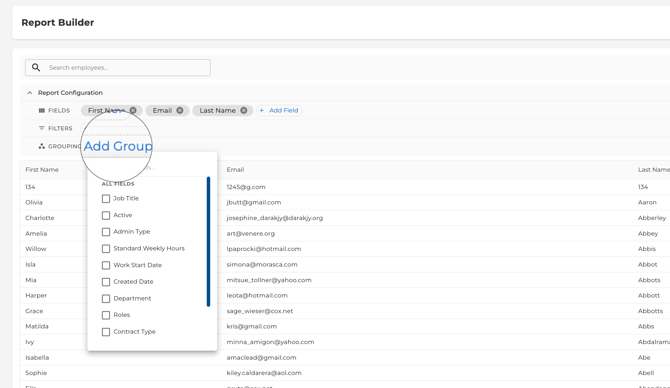Select the email leota@hotmail.com

pyautogui.click(x=257, y=296)
